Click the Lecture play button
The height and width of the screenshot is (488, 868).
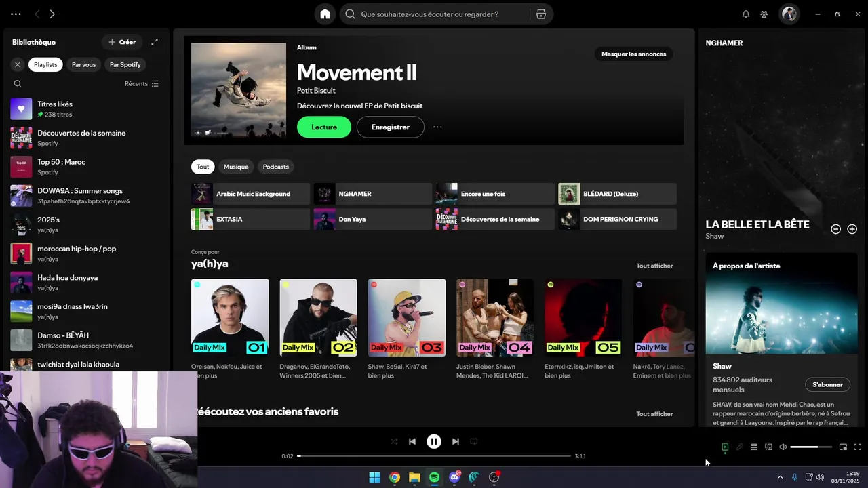324,127
